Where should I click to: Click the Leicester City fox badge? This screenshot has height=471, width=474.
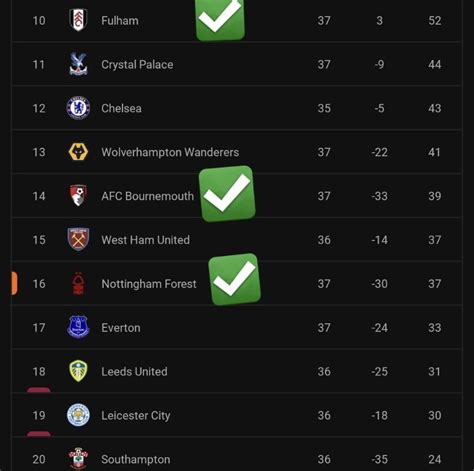(78, 415)
